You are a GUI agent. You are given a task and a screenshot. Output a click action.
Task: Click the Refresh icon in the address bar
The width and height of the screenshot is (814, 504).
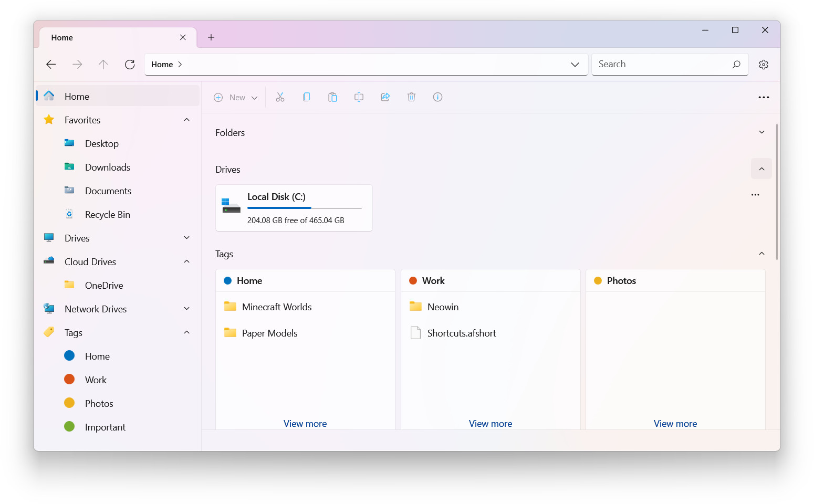tap(130, 64)
